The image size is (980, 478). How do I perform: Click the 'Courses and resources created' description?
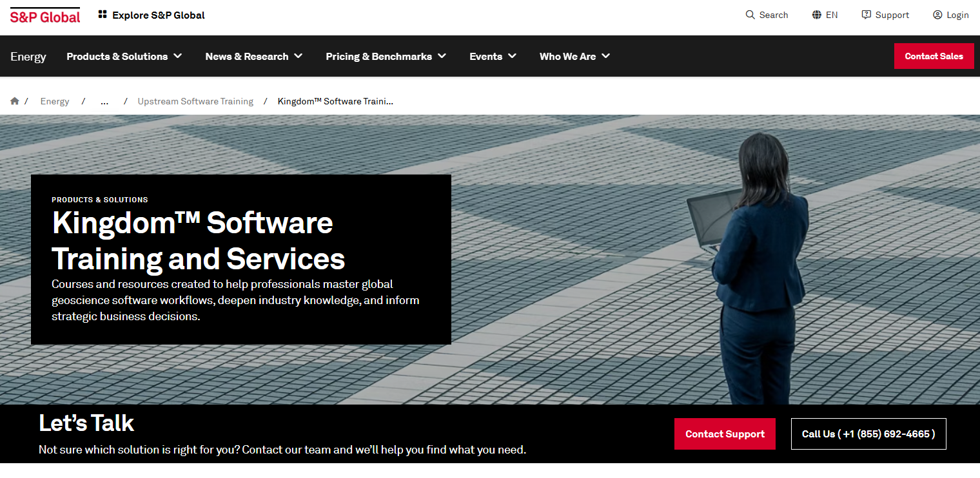coord(235,300)
